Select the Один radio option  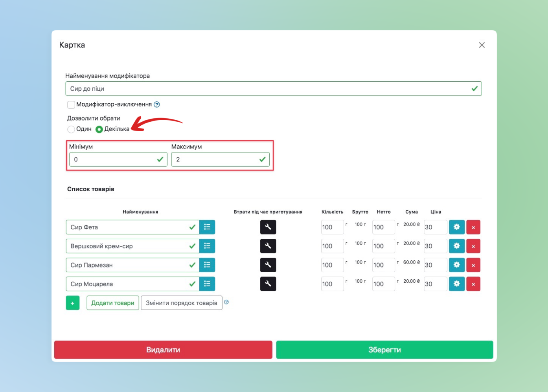tap(71, 129)
